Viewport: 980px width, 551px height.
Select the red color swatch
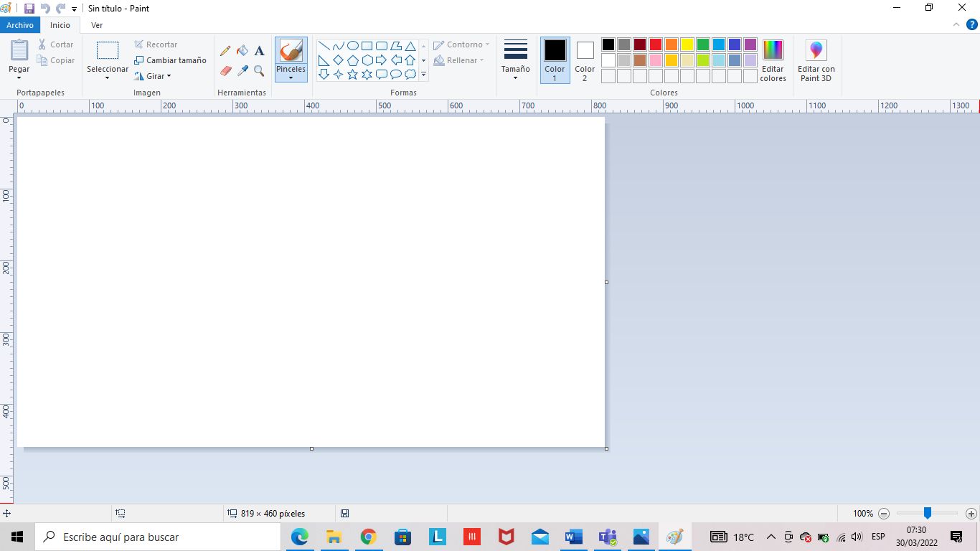pyautogui.click(x=655, y=44)
